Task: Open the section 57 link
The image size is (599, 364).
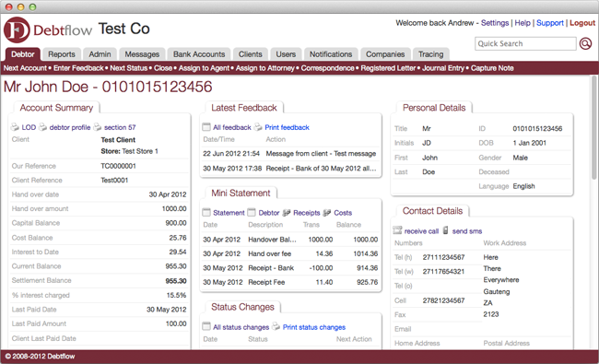Action: [120, 127]
